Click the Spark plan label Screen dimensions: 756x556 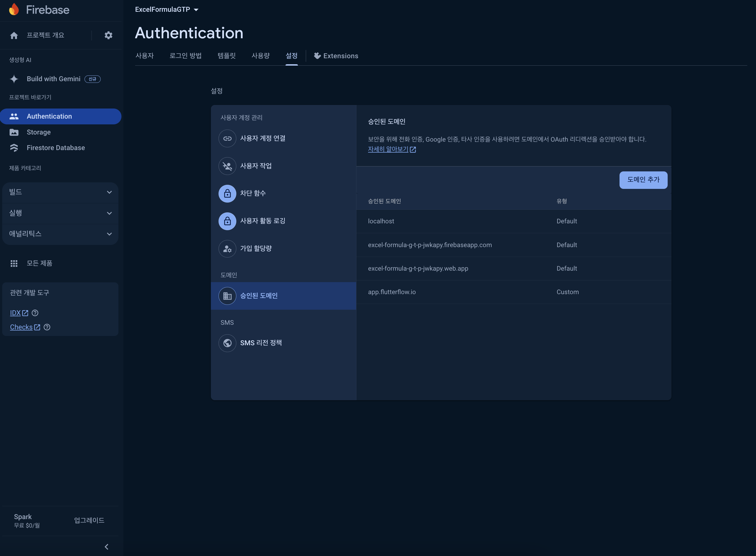click(23, 517)
